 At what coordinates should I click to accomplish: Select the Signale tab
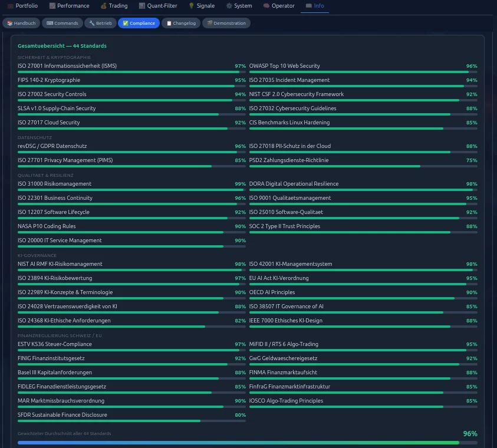tap(202, 6)
